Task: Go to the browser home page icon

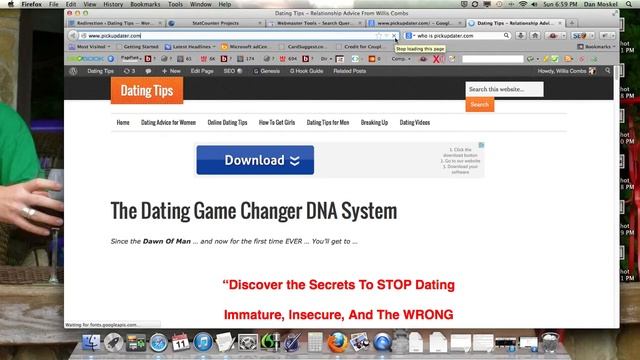Action: [535, 36]
